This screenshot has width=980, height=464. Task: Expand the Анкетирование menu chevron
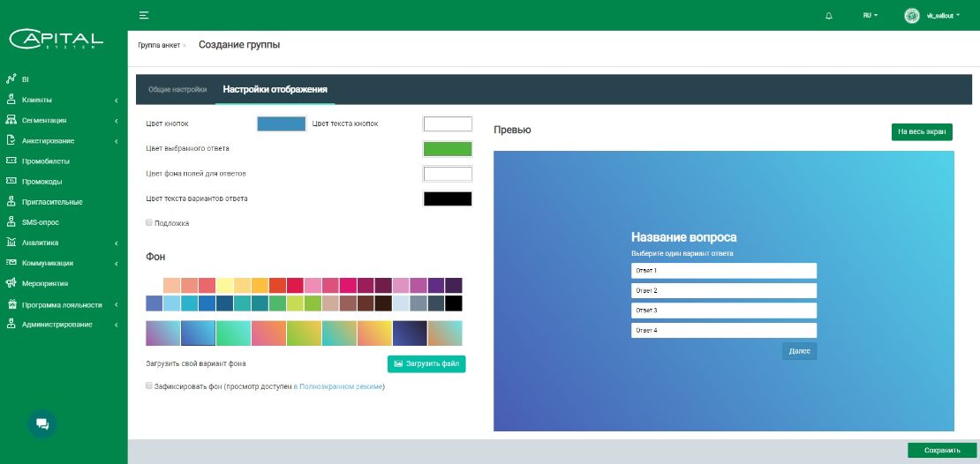(x=117, y=141)
